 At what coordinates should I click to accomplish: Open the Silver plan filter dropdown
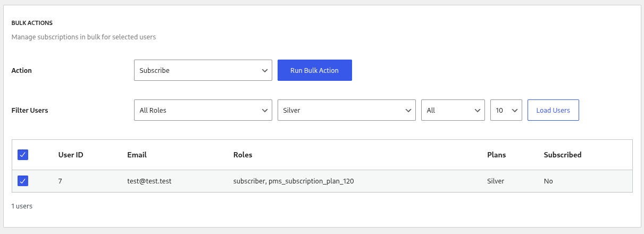(x=347, y=110)
